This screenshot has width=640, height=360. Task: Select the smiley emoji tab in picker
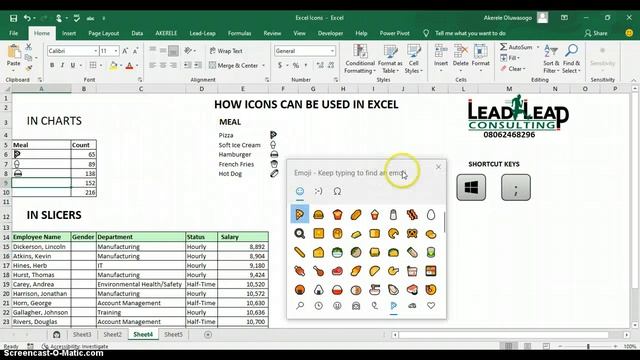click(300, 191)
